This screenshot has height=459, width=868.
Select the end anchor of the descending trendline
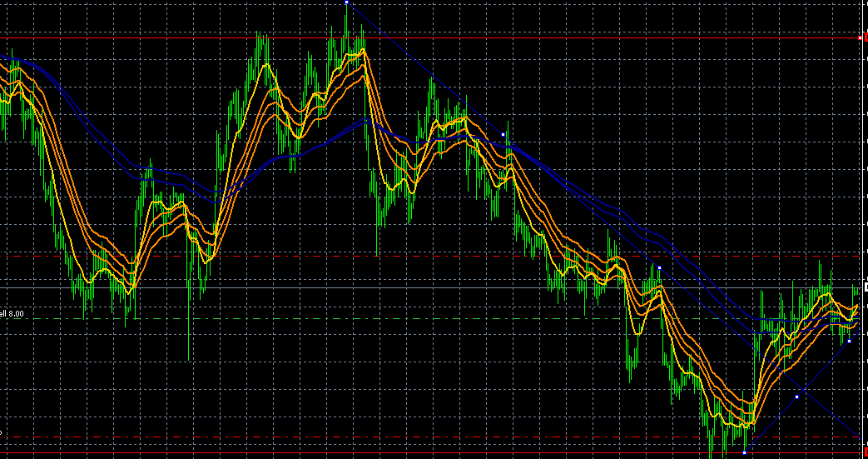pyautogui.click(x=659, y=267)
